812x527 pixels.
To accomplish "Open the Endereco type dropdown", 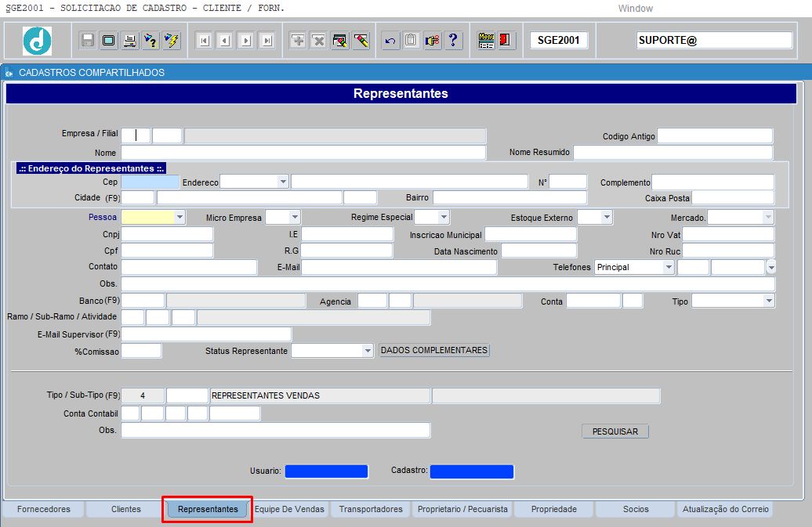I will [x=283, y=182].
